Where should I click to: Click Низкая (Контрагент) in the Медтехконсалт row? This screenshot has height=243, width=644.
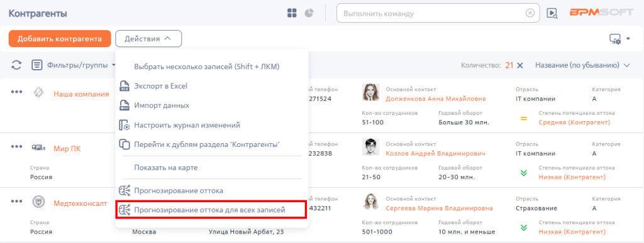click(572, 232)
